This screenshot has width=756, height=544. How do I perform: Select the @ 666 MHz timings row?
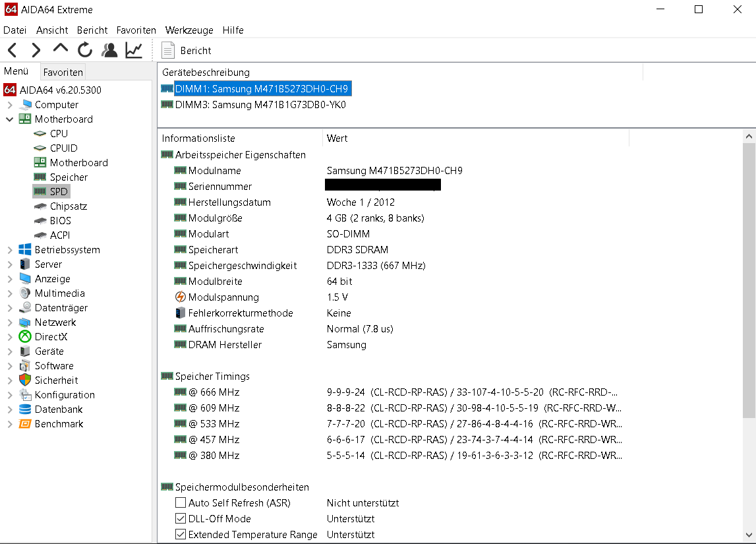pos(395,392)
